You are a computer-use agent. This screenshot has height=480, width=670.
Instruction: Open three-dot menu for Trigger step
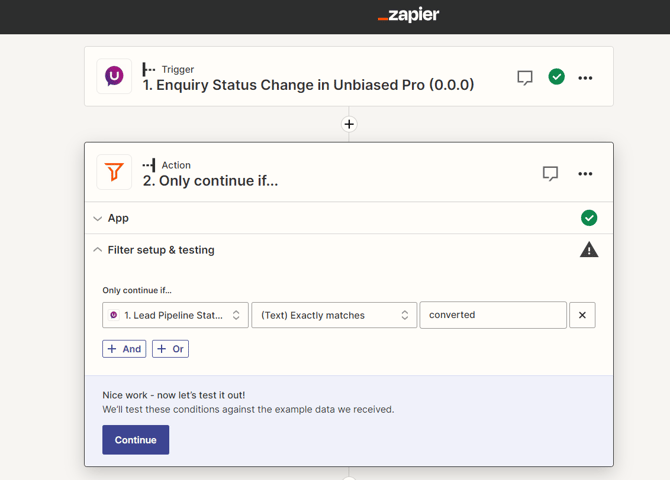point(585,77)
